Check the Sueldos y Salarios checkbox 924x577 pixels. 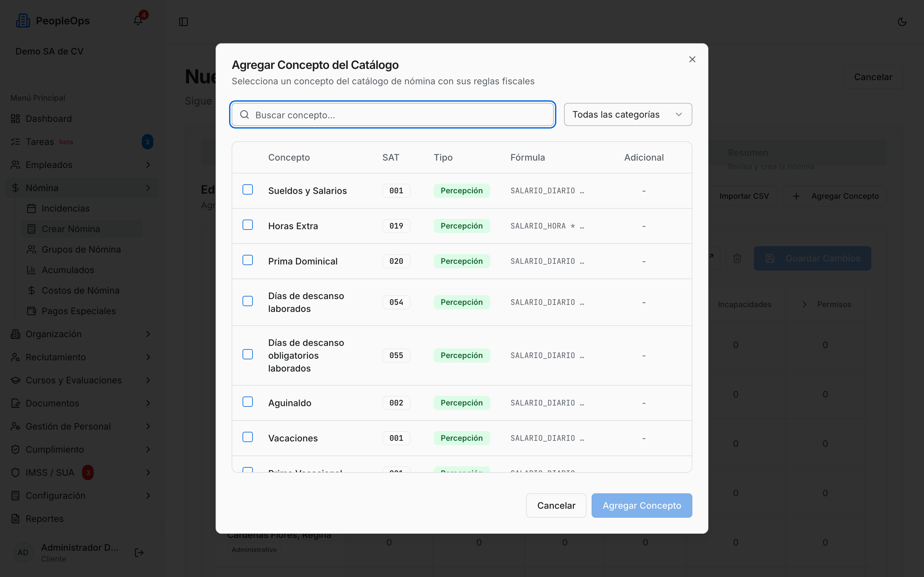[248, 190]
